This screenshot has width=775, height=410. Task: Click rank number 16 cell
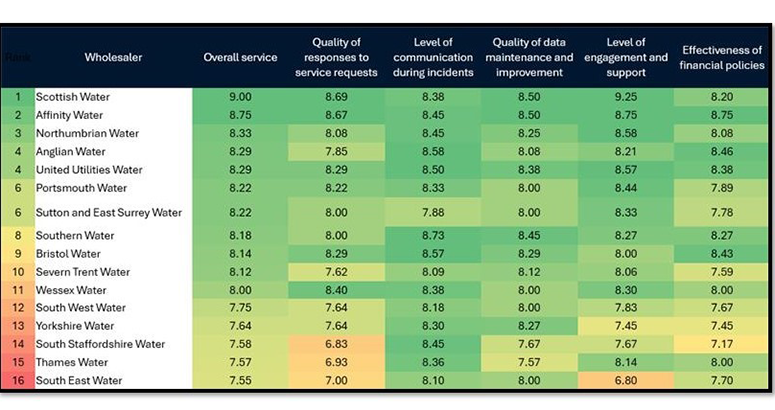pyautogui.click(x=18, y=381)
